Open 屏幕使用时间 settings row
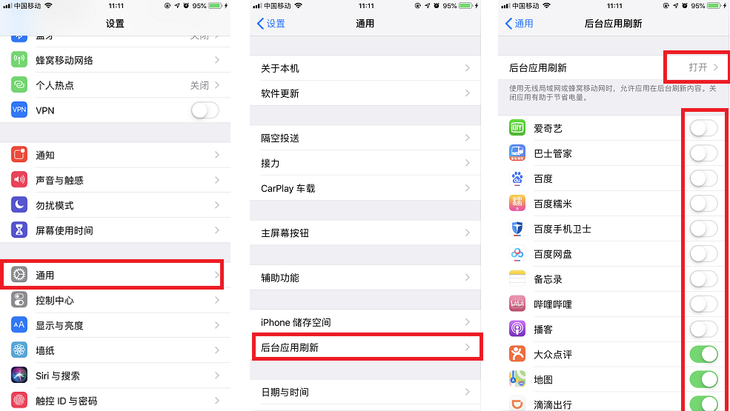Image resolution: width=730 pixels, height=411 pixels. [115, 230]
